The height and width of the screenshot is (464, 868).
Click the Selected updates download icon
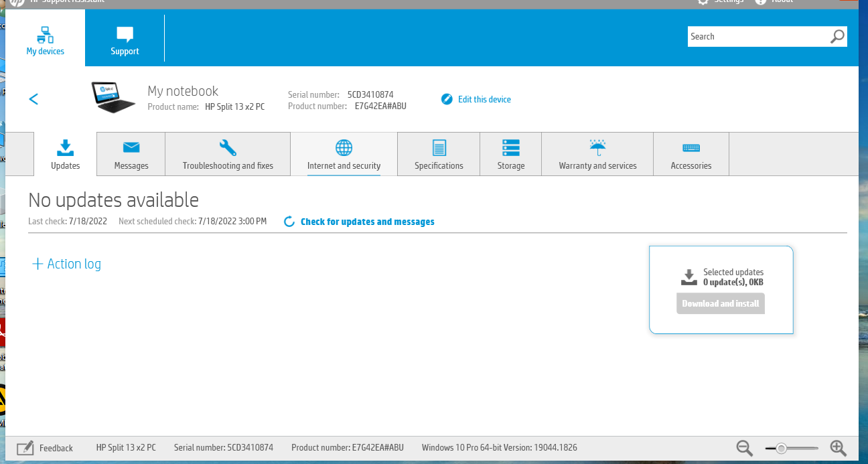point(689,277)
